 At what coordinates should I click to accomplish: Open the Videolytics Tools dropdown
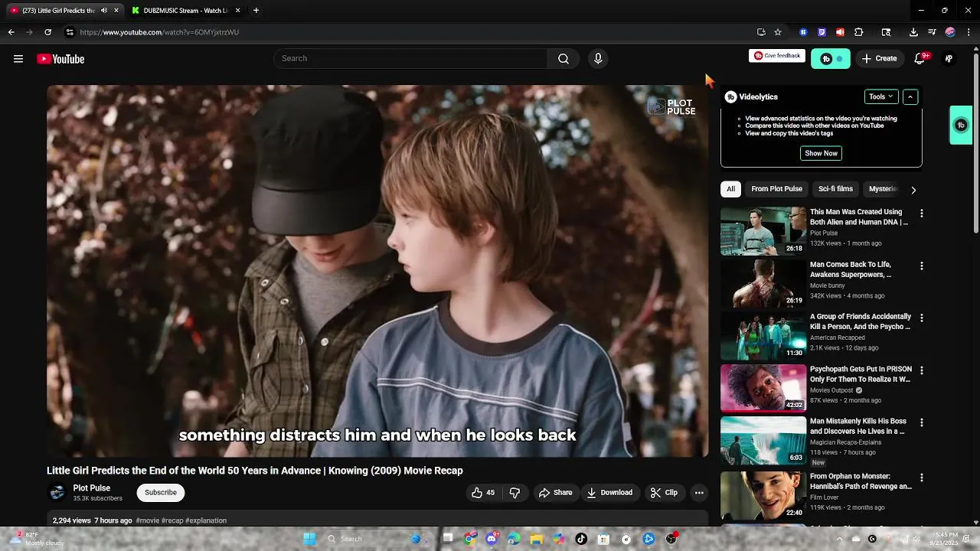coord(880,97)
